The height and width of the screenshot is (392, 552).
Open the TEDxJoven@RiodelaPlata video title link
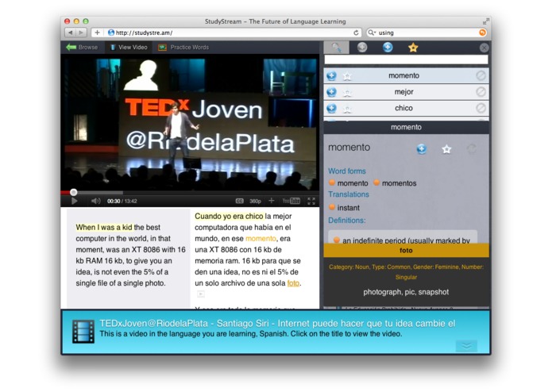[277, 324]
